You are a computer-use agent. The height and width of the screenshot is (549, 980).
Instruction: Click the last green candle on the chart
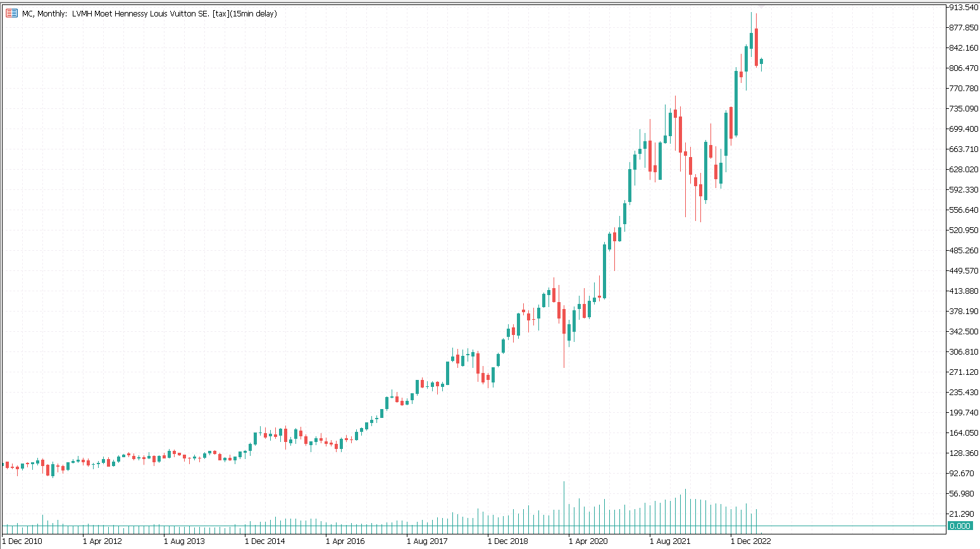click(761, 61)
